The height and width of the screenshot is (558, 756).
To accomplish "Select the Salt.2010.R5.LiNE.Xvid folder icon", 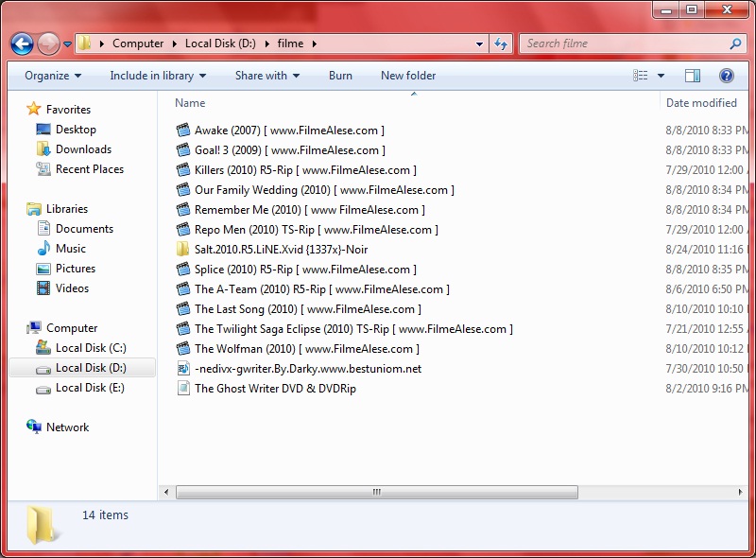I will click(183, 250).
